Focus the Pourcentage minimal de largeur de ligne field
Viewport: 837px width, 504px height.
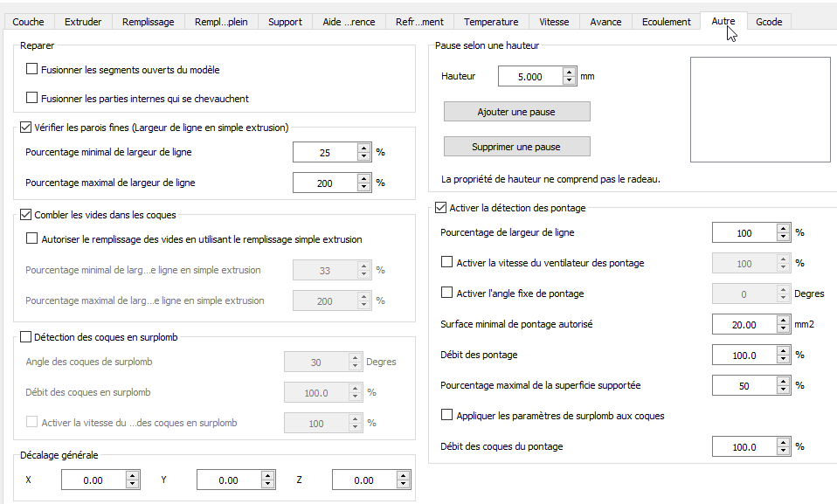point(325,152)
